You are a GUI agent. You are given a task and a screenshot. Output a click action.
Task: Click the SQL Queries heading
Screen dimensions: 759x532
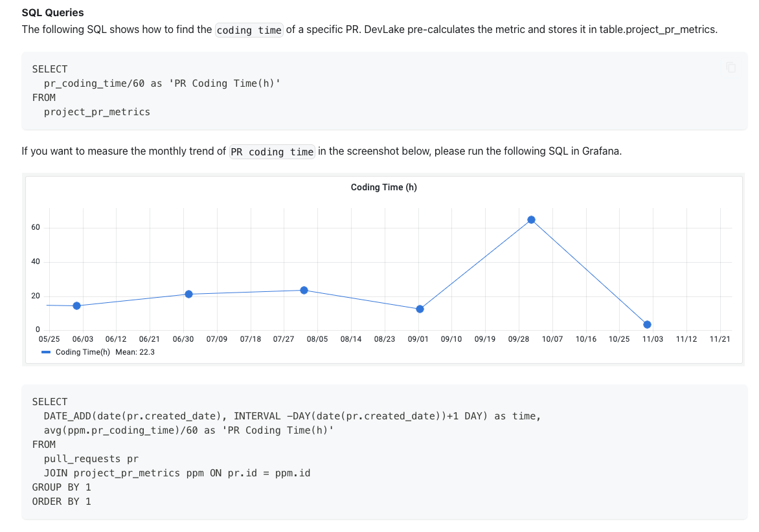click(x=52, y=12)
